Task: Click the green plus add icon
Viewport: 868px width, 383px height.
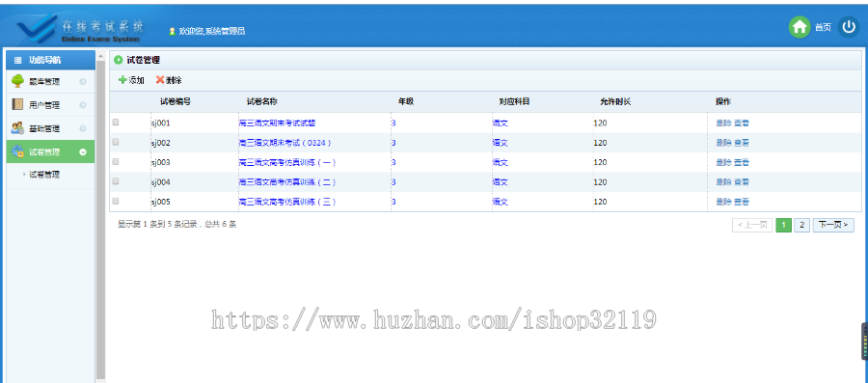Action: (122, 80)
